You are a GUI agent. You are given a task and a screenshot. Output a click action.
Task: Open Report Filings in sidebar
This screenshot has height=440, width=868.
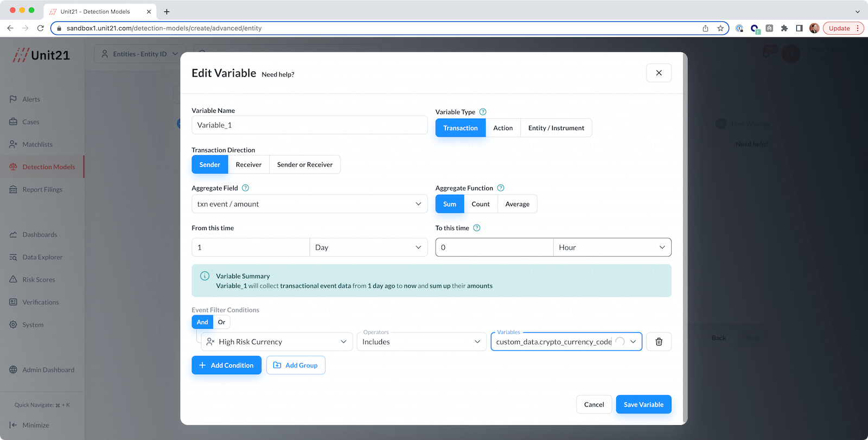click(42, 189)
